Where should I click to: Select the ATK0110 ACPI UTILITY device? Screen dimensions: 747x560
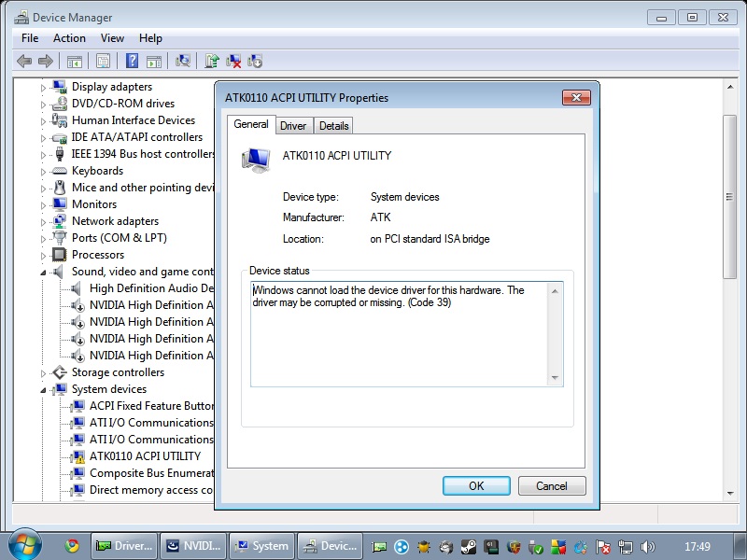145,456
